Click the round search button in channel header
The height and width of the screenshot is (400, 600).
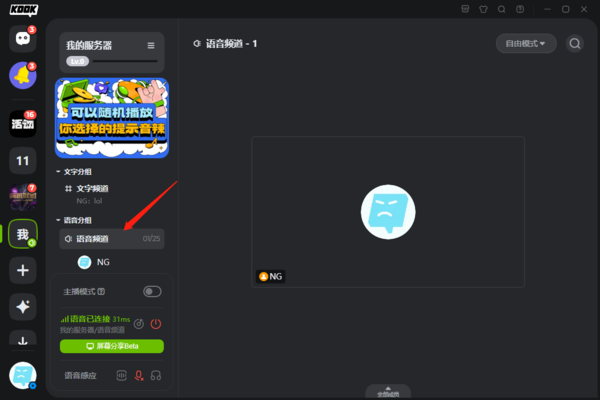pyautogui.click(x=575, y=43)
